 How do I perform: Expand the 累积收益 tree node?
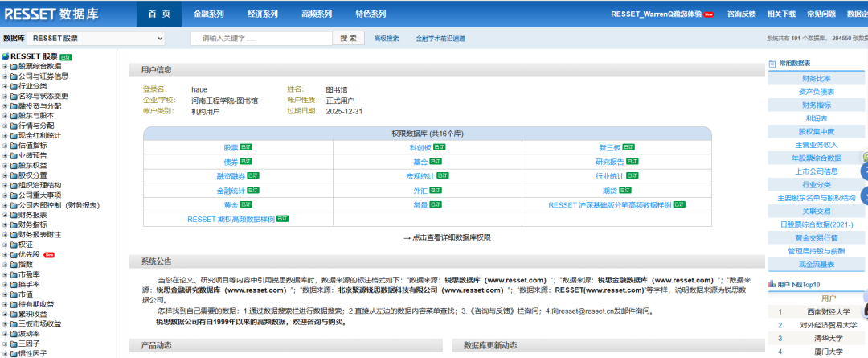pyautogui.click(x=5, y=315)
